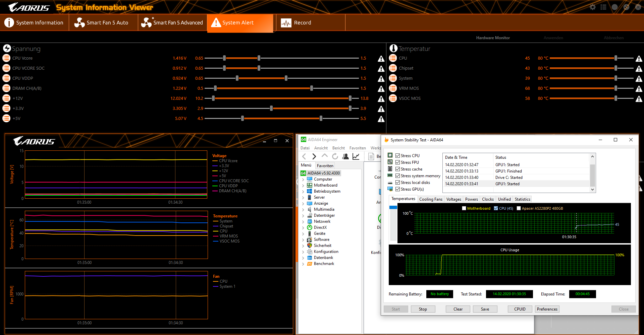Expand the Netzwerk tree node
The image size is (644, 335).
(x=303, y=221)
